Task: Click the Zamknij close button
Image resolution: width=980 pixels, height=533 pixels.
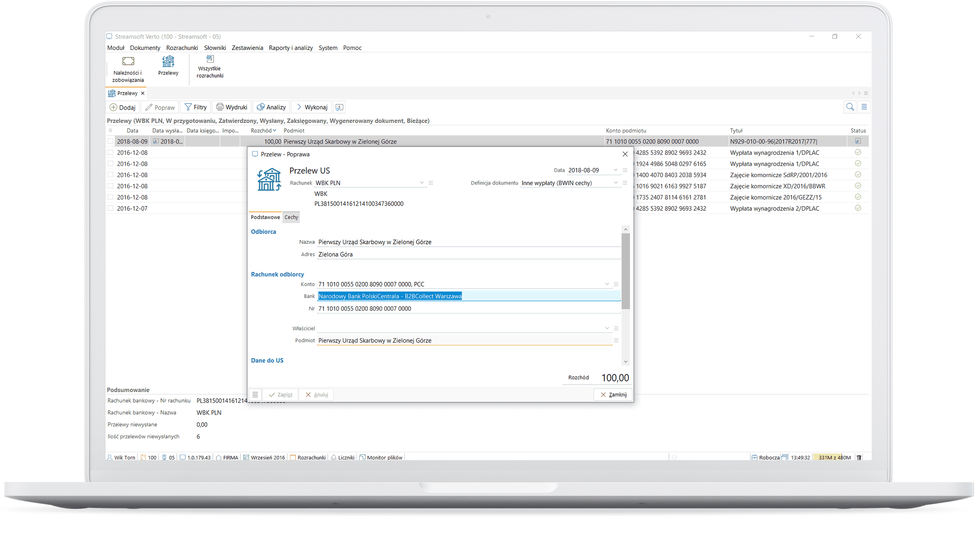Action: [613, 395]
